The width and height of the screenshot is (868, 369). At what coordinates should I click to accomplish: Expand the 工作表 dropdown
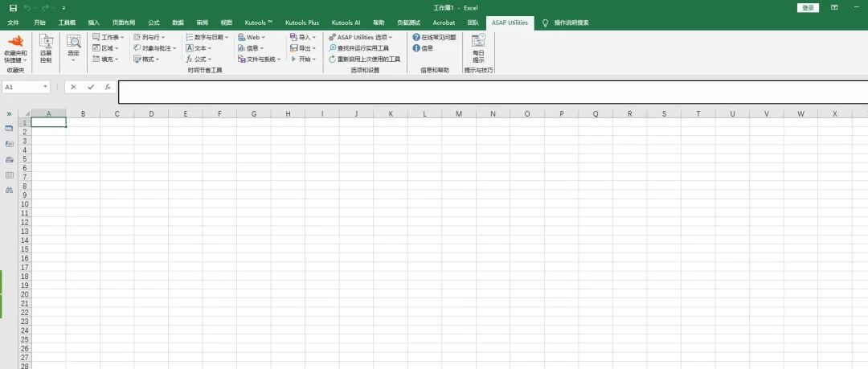(x=108, y=37)
